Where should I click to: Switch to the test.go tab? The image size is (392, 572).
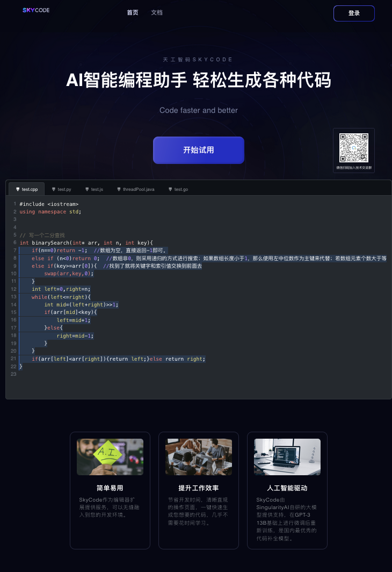(178, 189)
